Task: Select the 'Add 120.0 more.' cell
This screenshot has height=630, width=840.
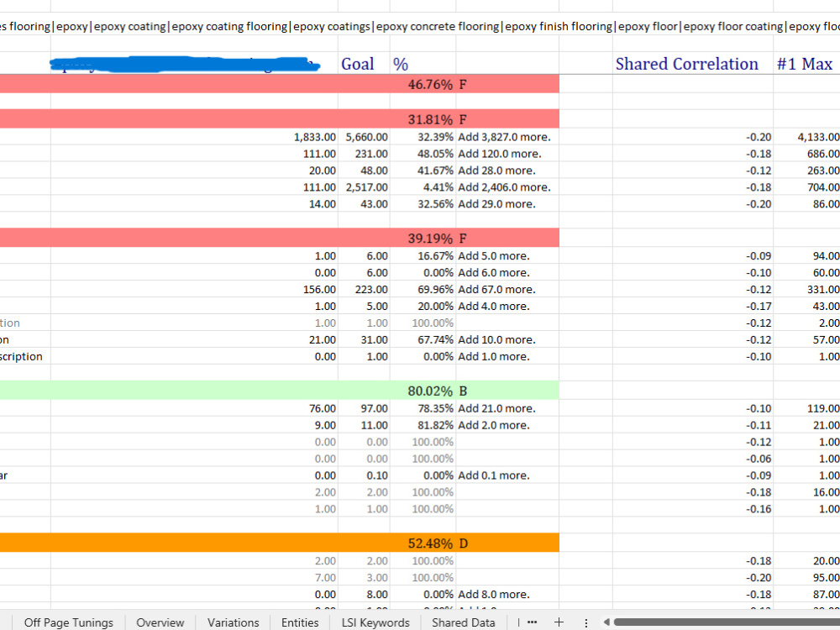Action: pyautogui.click(x=507, y=154)
